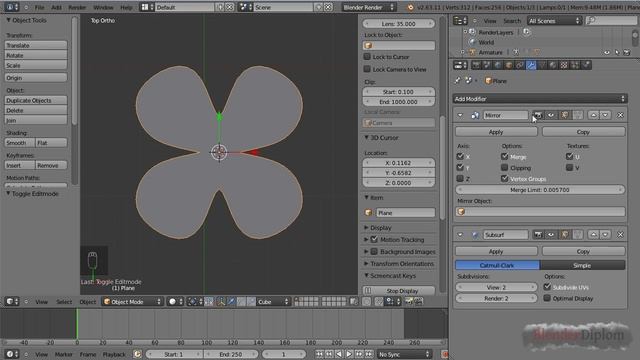
Task: Toggle the Subdivide UVs checkbox
Action: tap(547, 287)
